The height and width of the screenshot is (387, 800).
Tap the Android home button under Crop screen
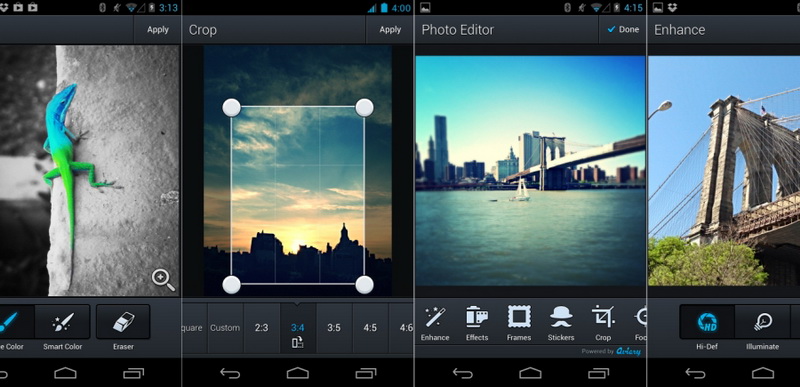297,373
